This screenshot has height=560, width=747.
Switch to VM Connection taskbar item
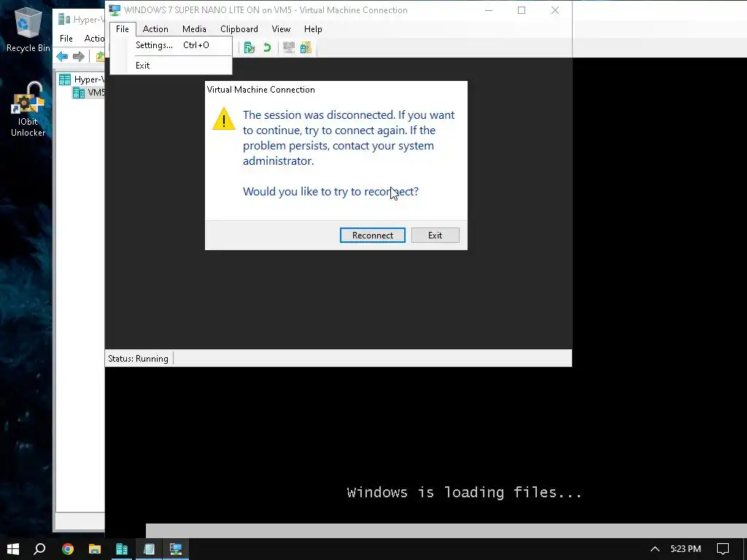point(176,549)
